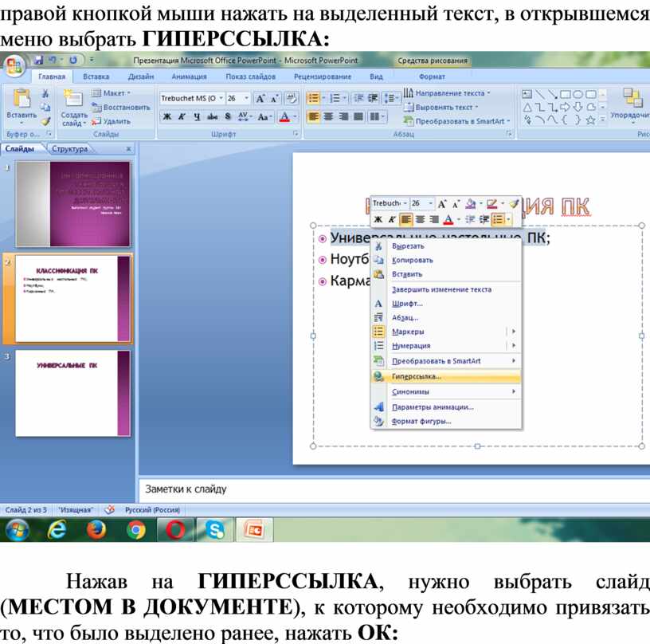Viewport: 650px width, 644px height.
Task: Click the Упорядочить arrange icon
Action: [632, 98]
